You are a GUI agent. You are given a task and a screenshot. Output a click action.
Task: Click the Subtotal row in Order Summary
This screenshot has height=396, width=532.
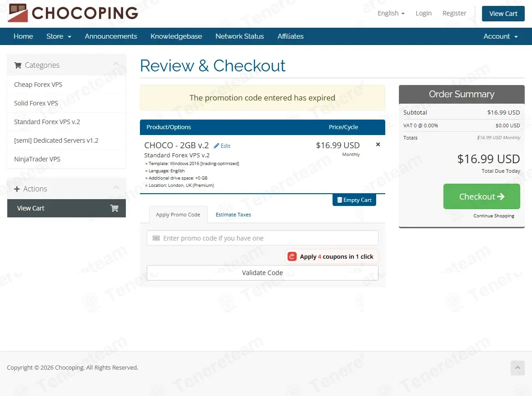462,112
